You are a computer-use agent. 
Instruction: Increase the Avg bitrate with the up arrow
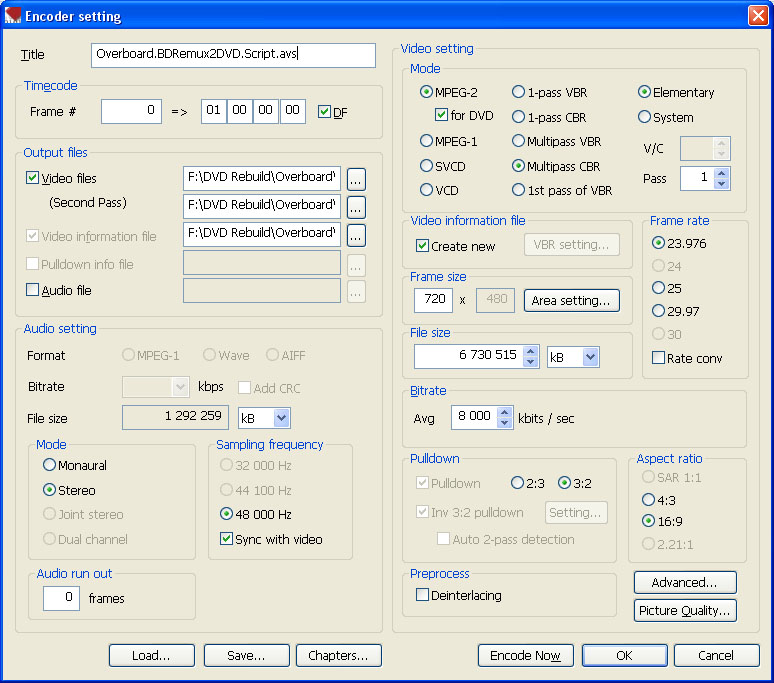tap(504, 412)
